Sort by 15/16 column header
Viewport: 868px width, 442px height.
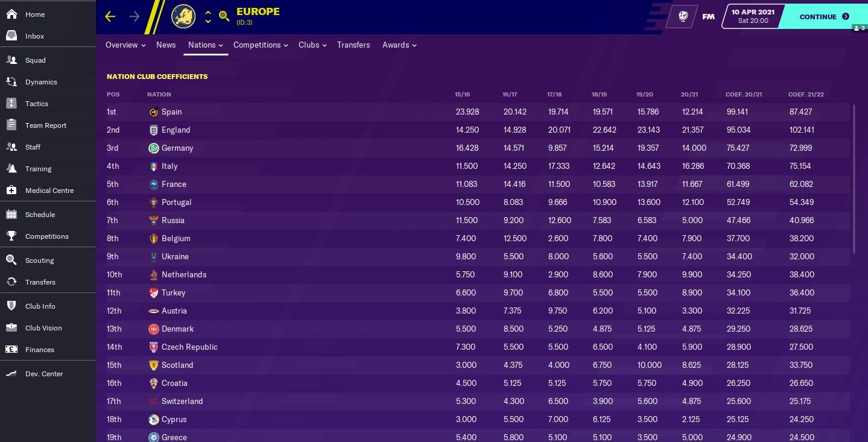(463, 94)
